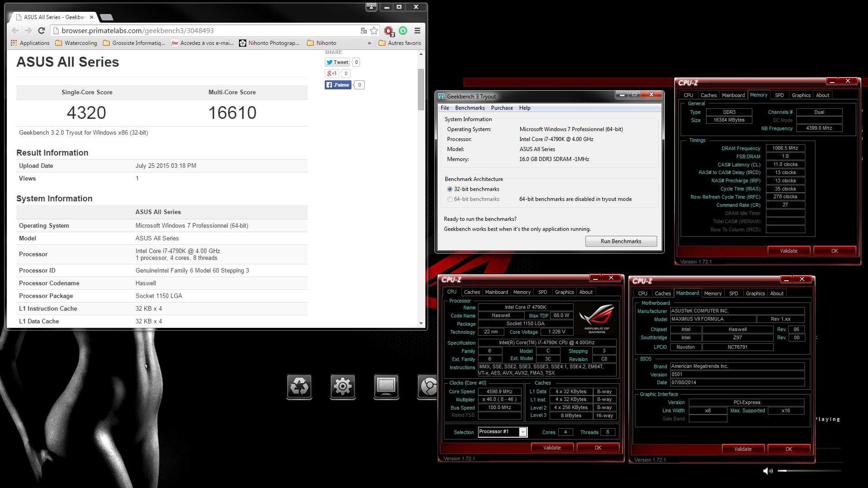Click the Chrome back arrow
This screenshot has width=868, height=488.
click(15, 30)
